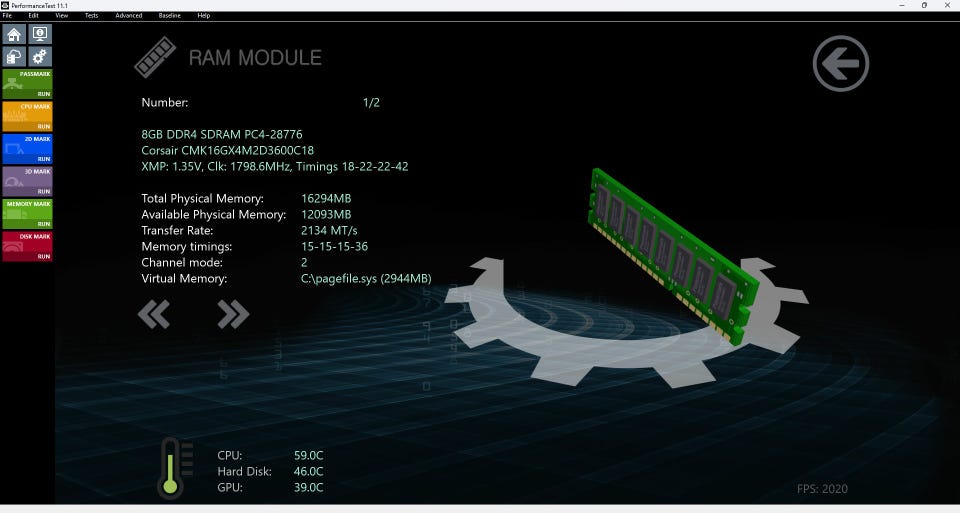Run the 3D Mark tests
Image resolution: width=960 pixels, height=513 pixels.
(43, 192)
